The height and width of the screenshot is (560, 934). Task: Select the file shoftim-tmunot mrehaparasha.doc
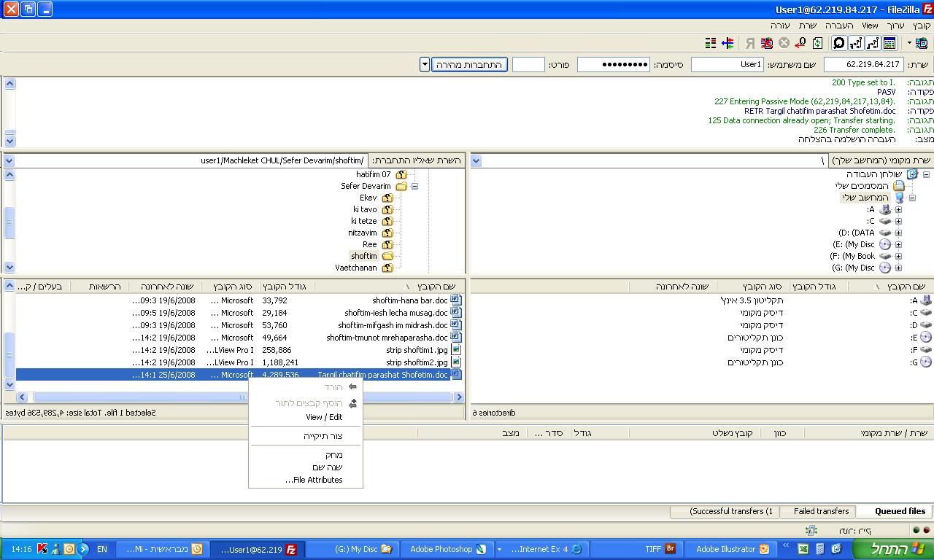[x=387, y=338]
